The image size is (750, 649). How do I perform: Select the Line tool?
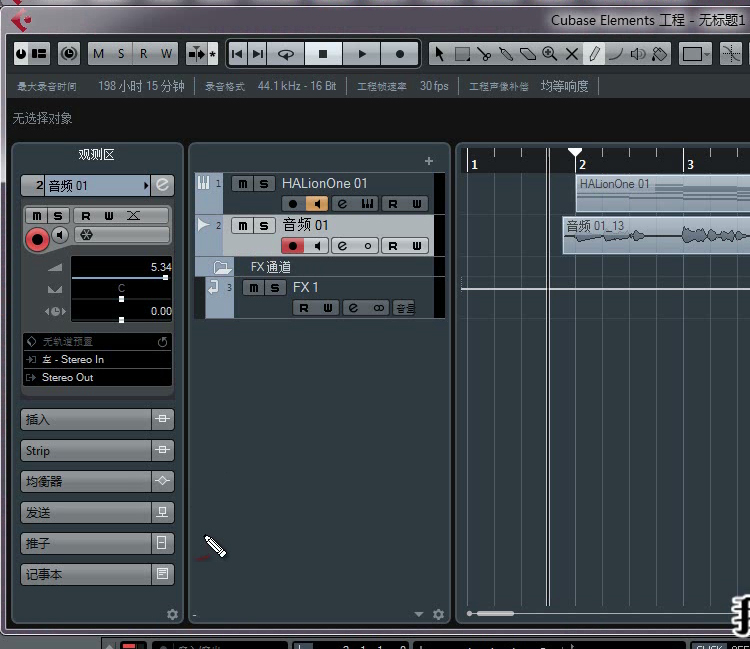[616, 54]
